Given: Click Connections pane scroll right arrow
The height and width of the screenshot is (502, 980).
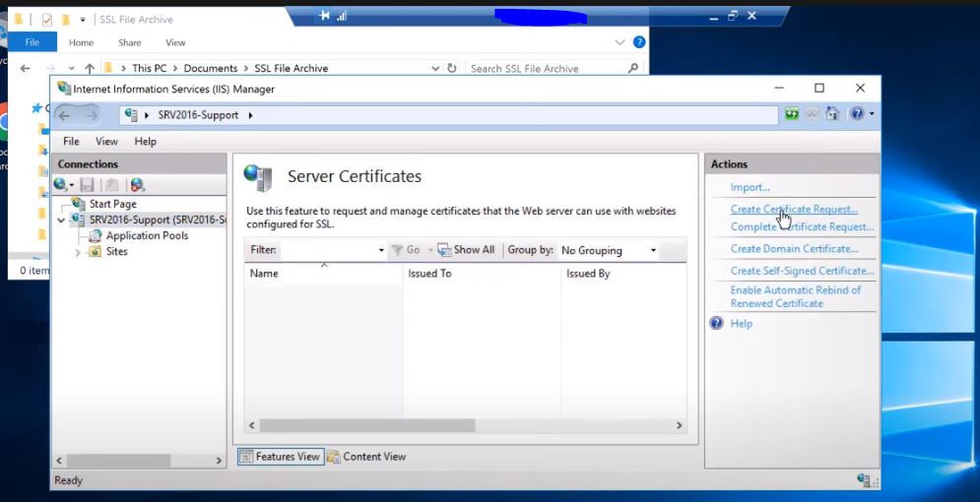Looking at the screenshot, I should point(219,461).
